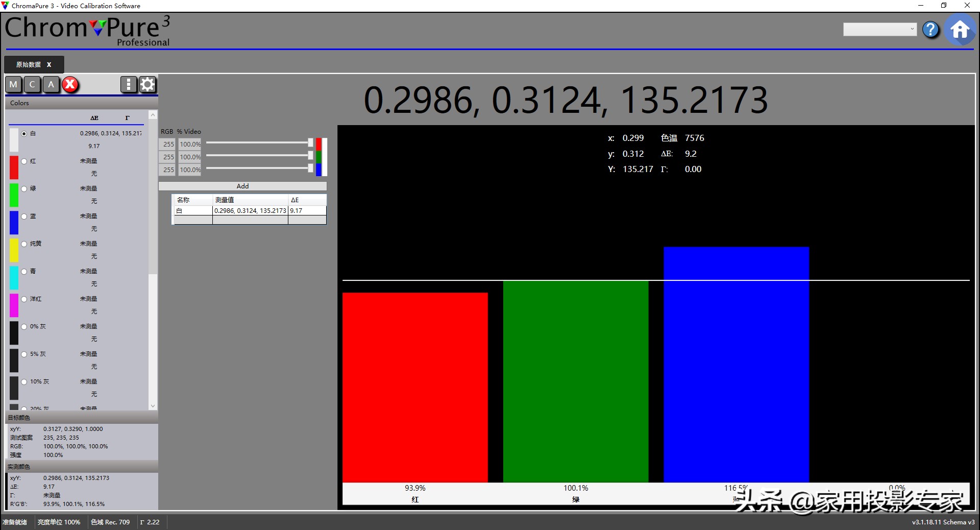
Task: Click the red color swatch in list
Action: coord(14,167)
